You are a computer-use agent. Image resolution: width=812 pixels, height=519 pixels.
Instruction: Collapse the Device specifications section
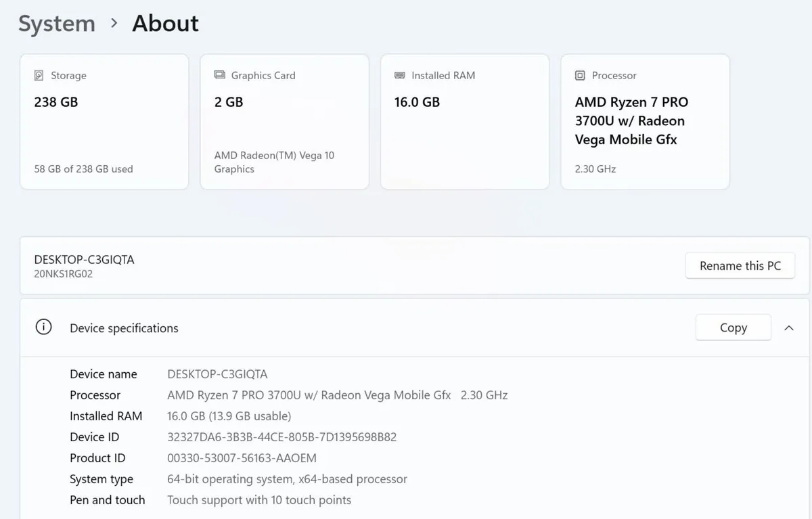788,328
